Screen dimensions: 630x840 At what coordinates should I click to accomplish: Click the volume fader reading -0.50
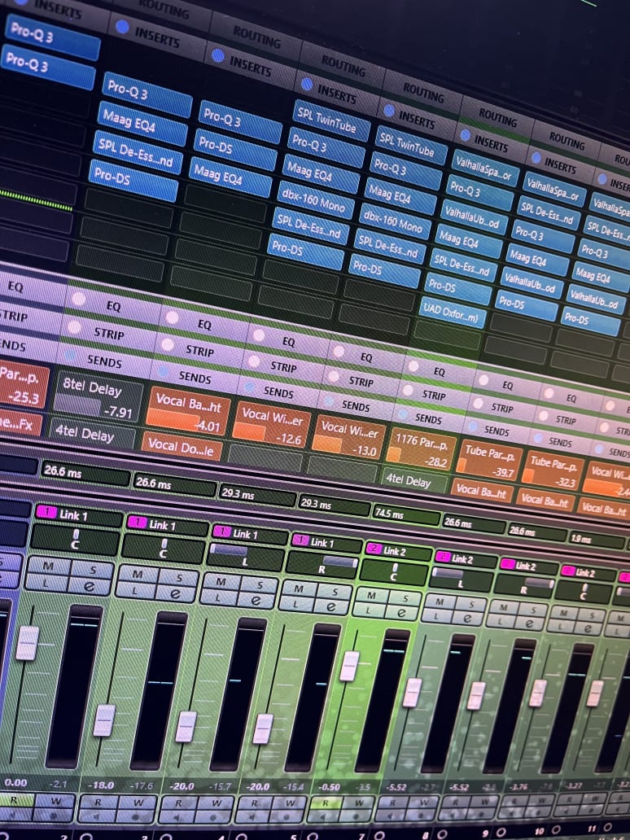click(349, 666)
